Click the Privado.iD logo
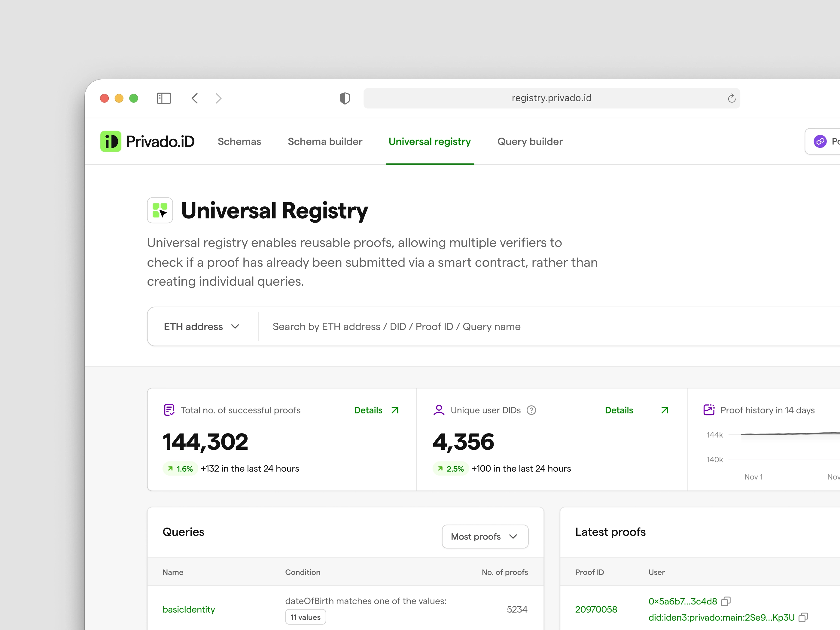The height and width of the screenshot is (630, 840). click(x=148, y=141)
